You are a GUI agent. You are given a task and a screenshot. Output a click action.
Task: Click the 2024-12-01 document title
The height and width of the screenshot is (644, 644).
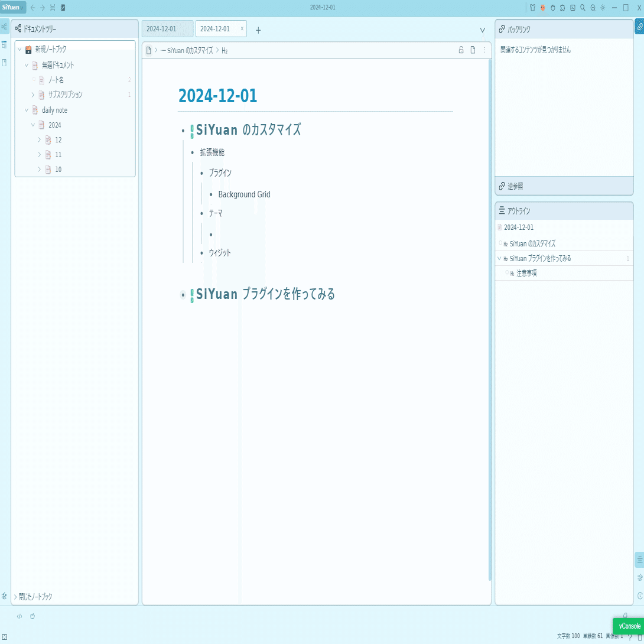[x=217, y=96]
